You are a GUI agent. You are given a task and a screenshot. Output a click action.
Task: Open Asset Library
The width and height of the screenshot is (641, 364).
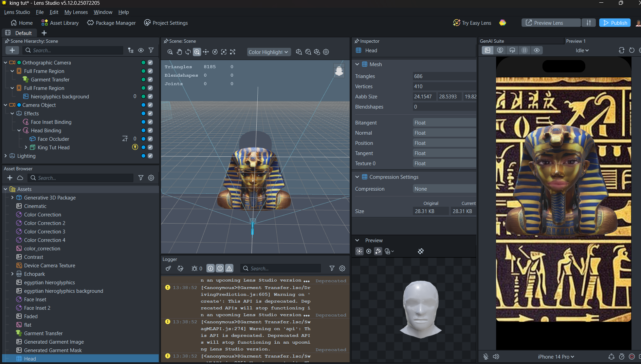(60, 23)
